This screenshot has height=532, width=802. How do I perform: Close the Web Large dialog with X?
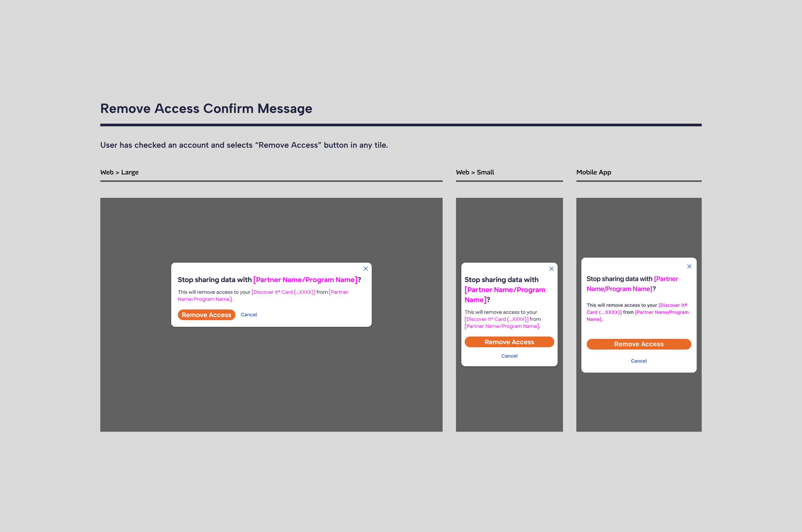365,269
